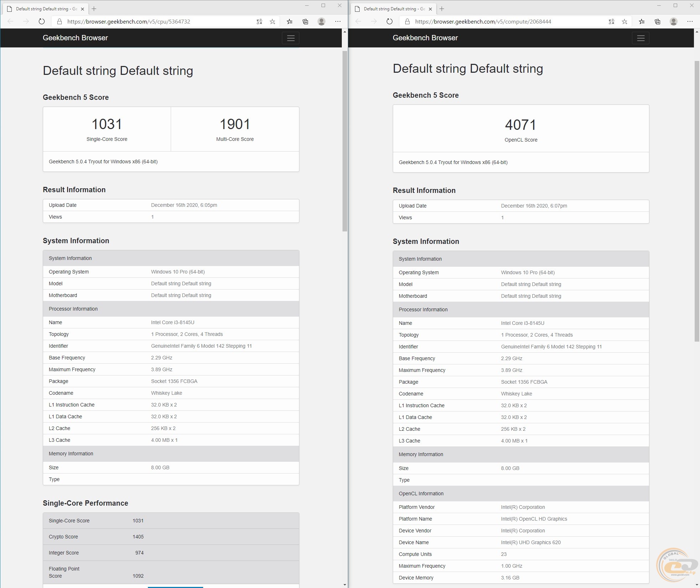This screenshot has width=700, height=588.
Task: Open profile icon in right browser
Action: coord(673,21)
